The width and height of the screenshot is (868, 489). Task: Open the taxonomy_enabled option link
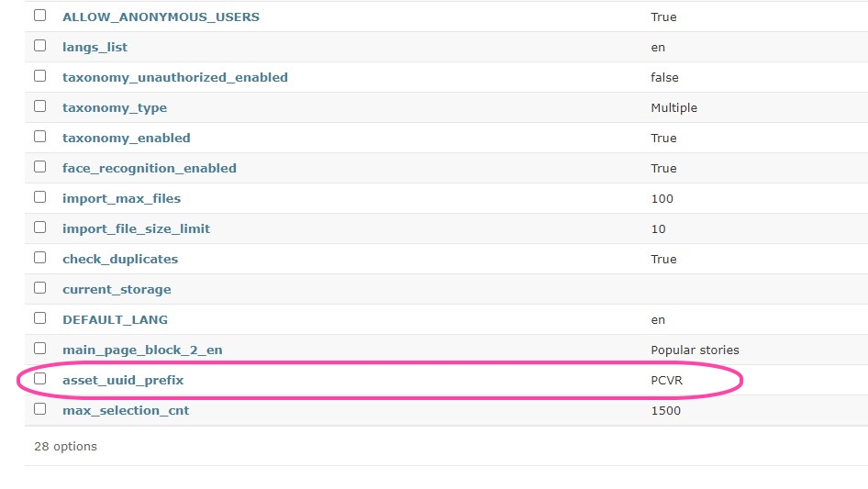coord(127,138)
